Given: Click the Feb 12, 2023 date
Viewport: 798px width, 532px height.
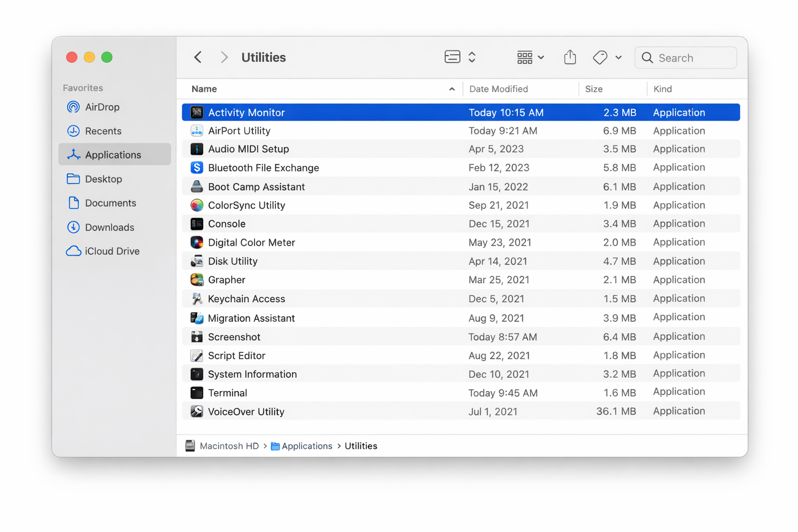Looking at the screenshot, I should click(499, 168).
